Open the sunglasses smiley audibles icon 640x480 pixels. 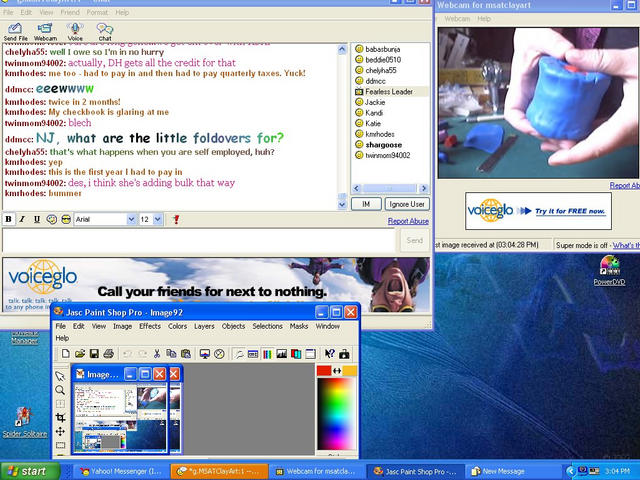coord(66,219)
